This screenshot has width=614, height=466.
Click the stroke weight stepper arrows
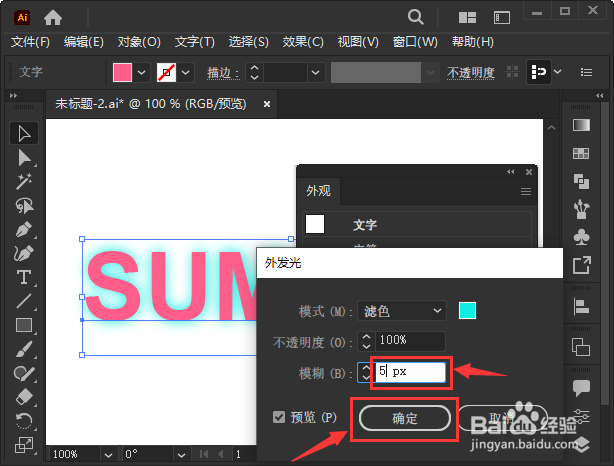click(254, 72)
